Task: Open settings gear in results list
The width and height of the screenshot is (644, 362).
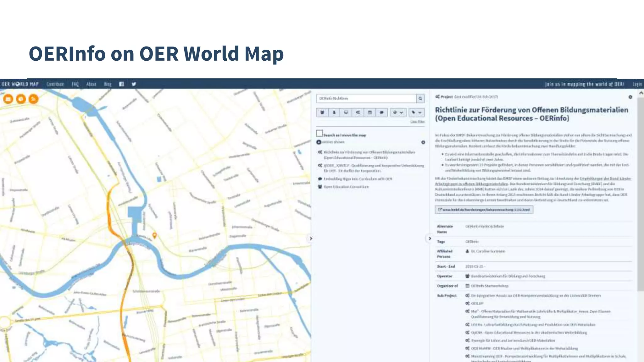Action: [x=423, y=142]
